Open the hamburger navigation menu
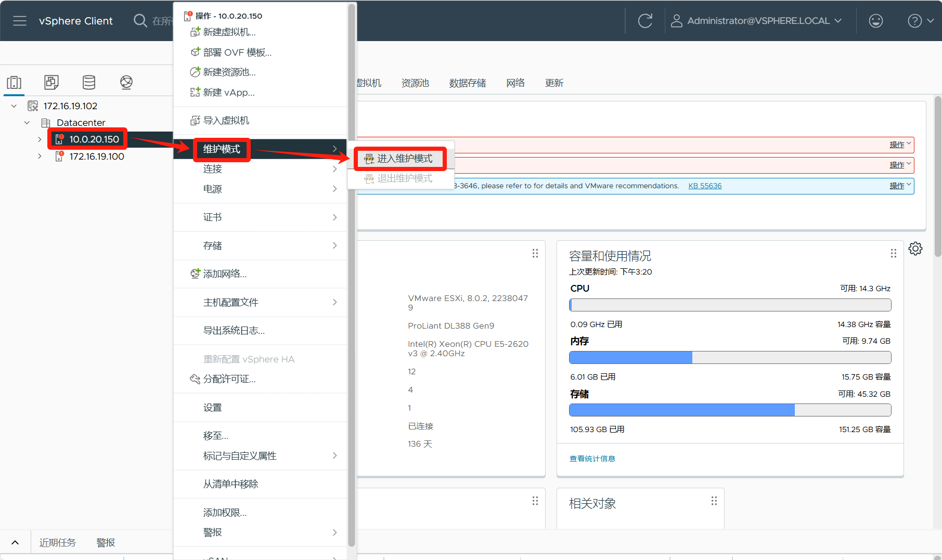This screenshot has height=560, width=942. click(x=20, y=21)
